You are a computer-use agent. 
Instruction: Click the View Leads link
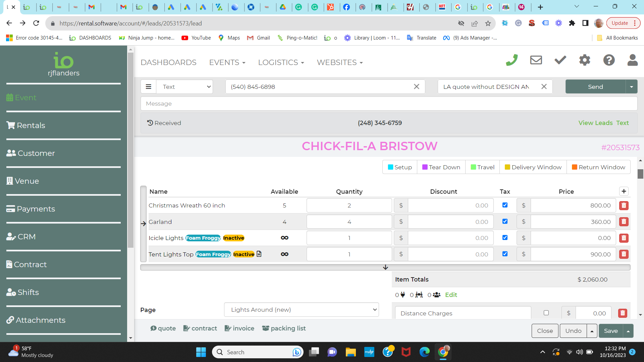(x=595, y=123)
